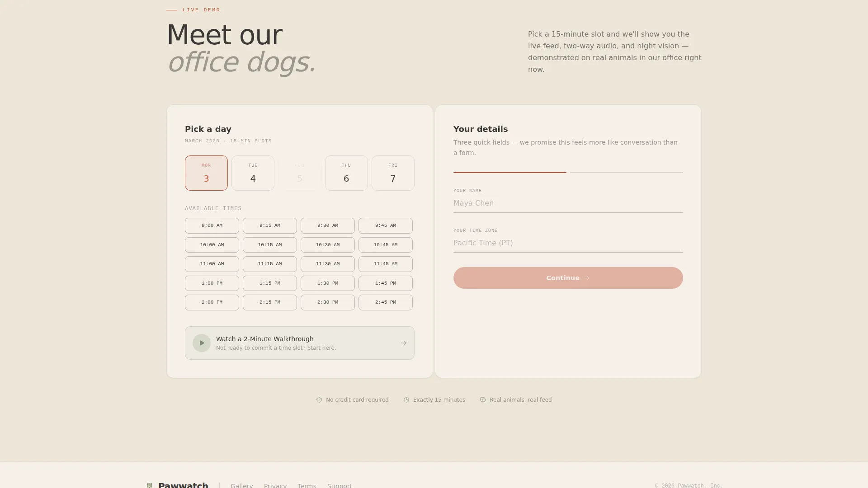Pick the 9:45 AM time slot

coord(386,225)
